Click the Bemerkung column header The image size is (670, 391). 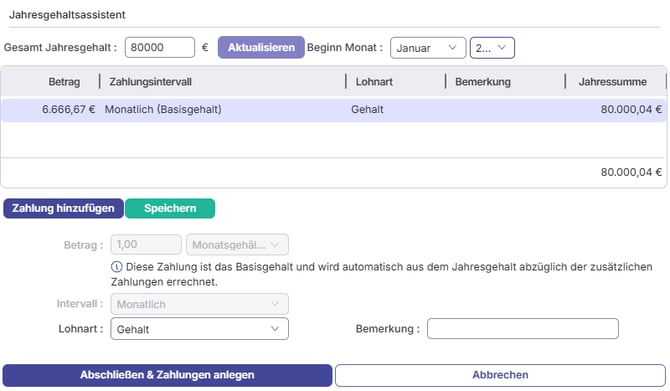[483, 82]
